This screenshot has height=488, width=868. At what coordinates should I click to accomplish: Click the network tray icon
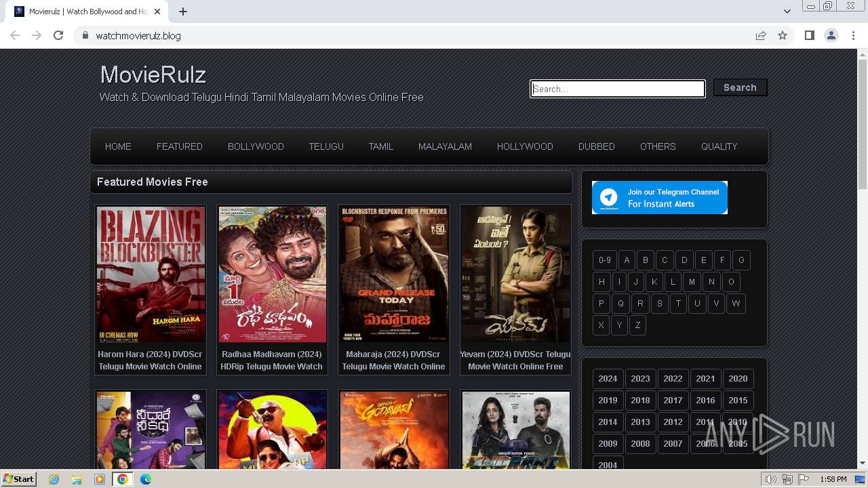787,479
